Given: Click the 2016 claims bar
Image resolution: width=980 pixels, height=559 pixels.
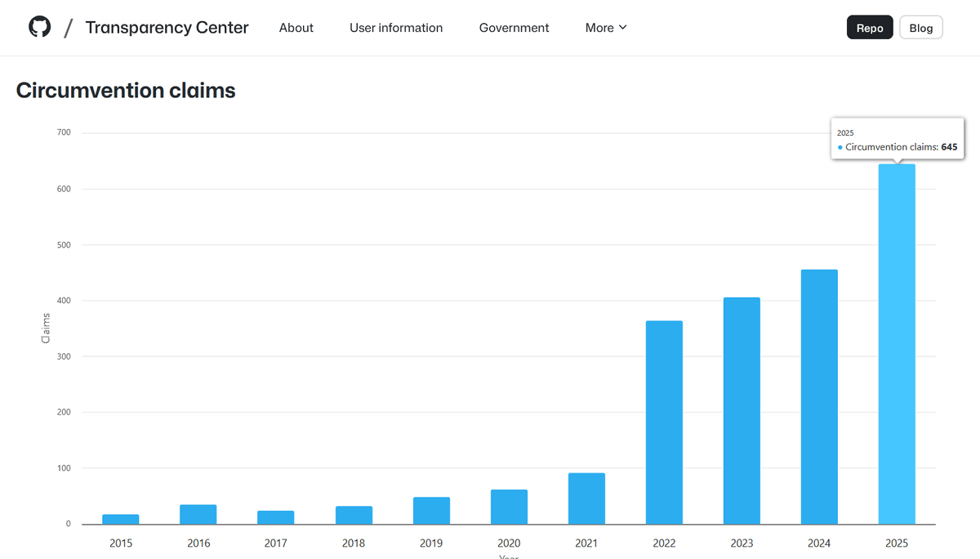Looking at the screenshot, I should pyautogui.click(x=198, y=515).
